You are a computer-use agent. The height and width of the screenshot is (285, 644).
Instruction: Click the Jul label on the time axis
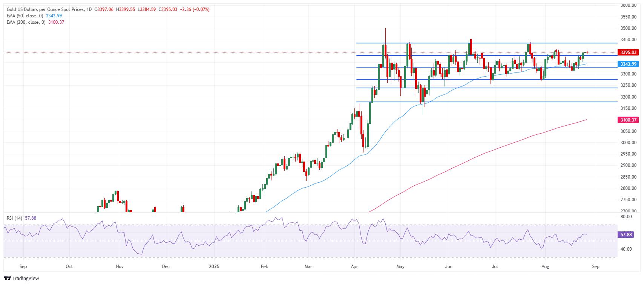pos(495,267)
